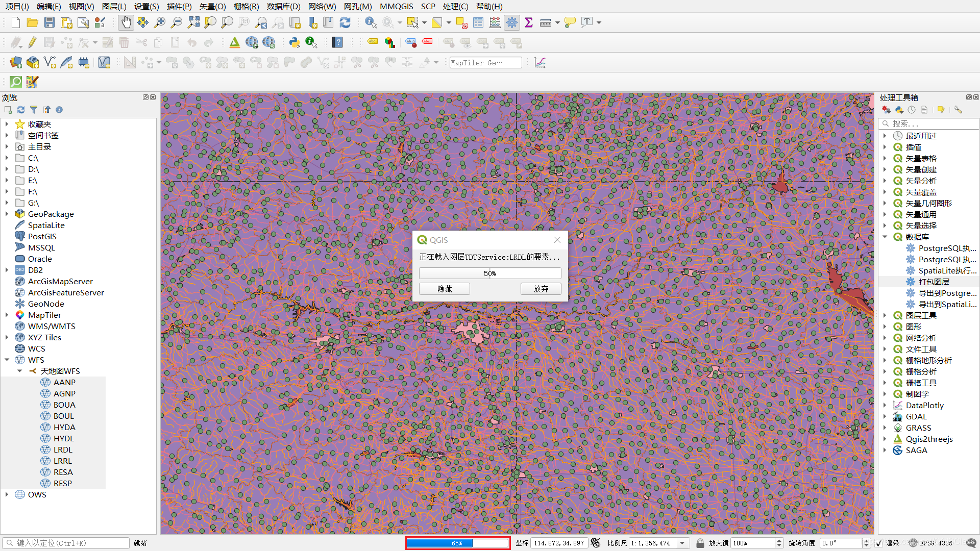
Task: Open the processing toolbox history clock icon
Action: [912, 110]
